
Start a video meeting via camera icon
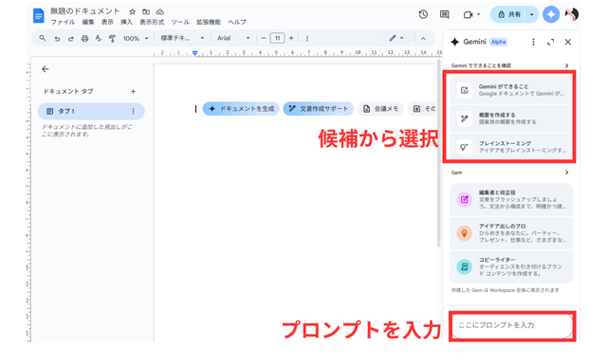pyautogui.click(x=468, y=15)
